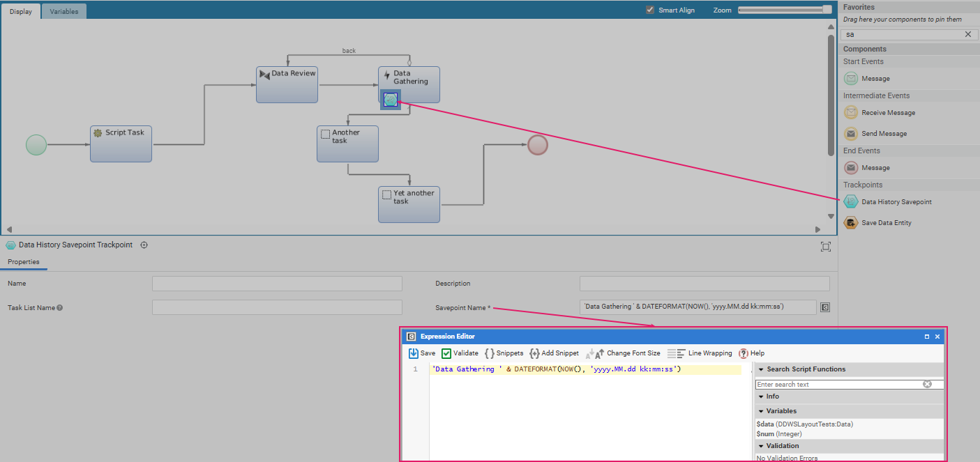The image size is (980, 462).
Task: Click the back connection label
Action: pyautogui.click(x=349, y=51)
